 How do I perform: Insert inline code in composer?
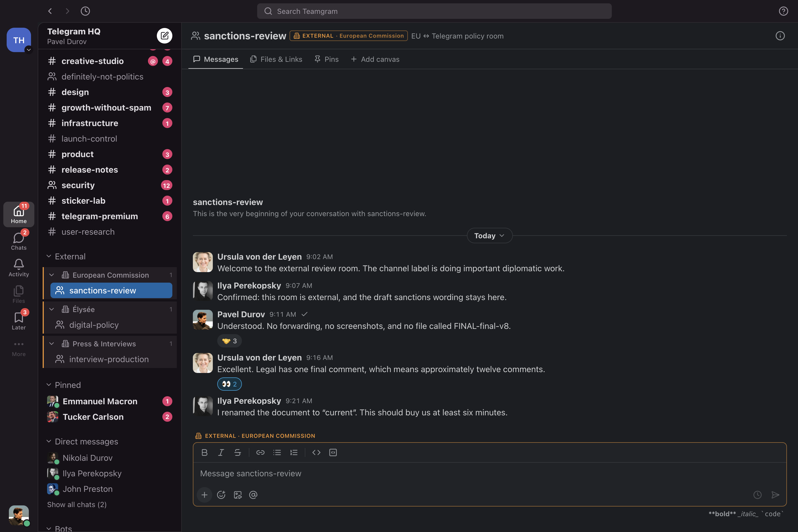pos(316,452)
